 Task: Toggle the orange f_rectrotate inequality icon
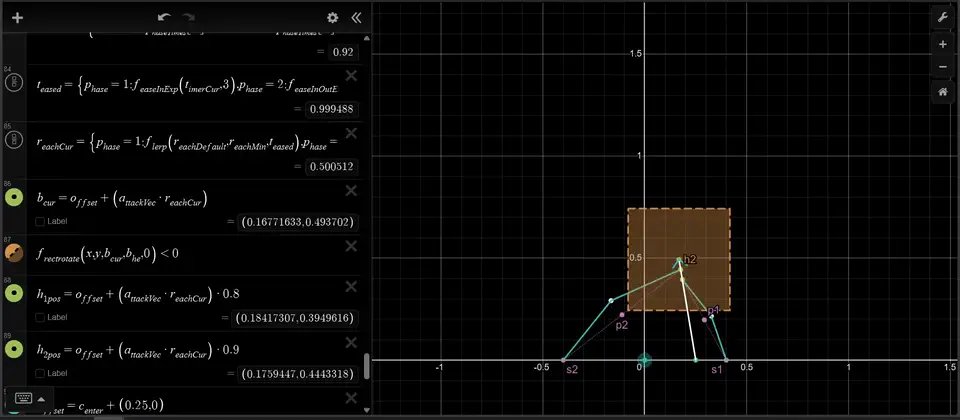click(13, 253)
